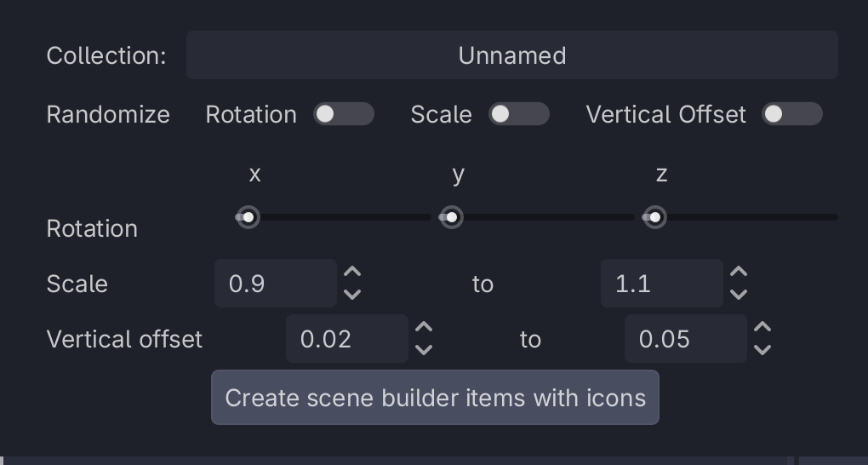This screenshot has width=868, height=465.
Task: Toggle the Vertical Offset randomize switch
Action: coord(792,114)
